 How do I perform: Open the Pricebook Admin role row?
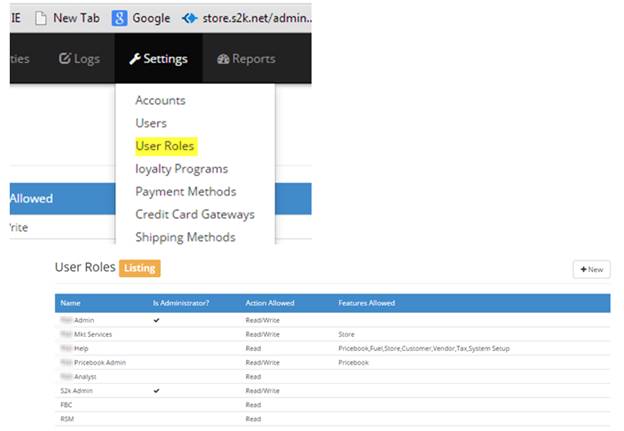coord(98,362)
